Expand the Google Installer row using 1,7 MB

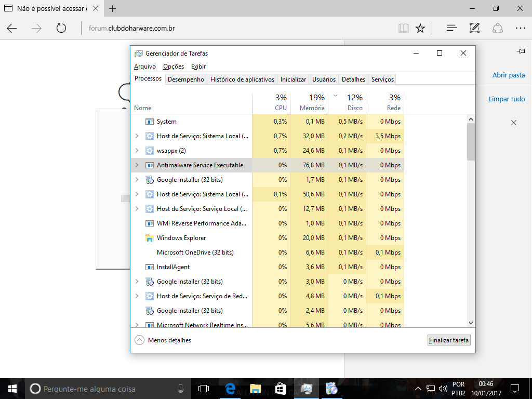[137, 180]
